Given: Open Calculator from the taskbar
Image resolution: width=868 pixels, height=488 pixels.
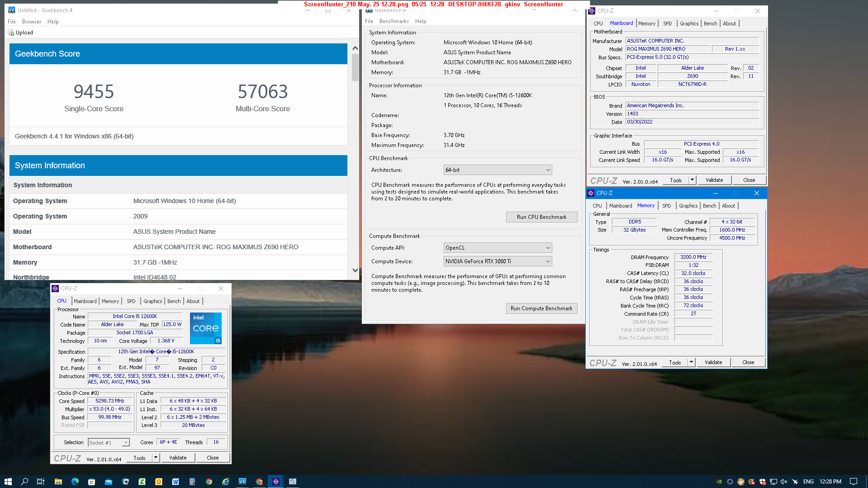Looking at the screenshot, I should [x=192, y=482].
